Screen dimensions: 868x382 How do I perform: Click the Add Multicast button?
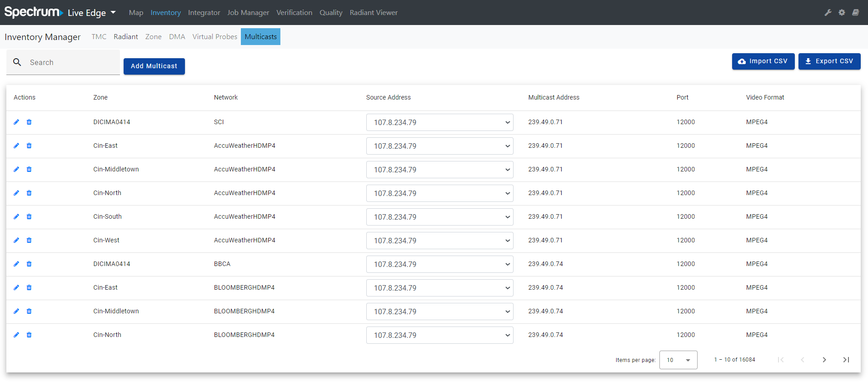[154, 66]
